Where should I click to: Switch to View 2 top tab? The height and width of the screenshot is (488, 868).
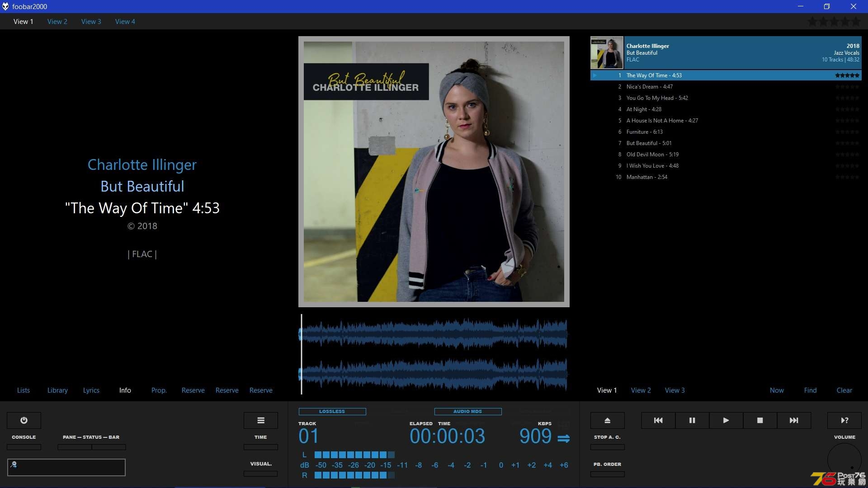57,21
